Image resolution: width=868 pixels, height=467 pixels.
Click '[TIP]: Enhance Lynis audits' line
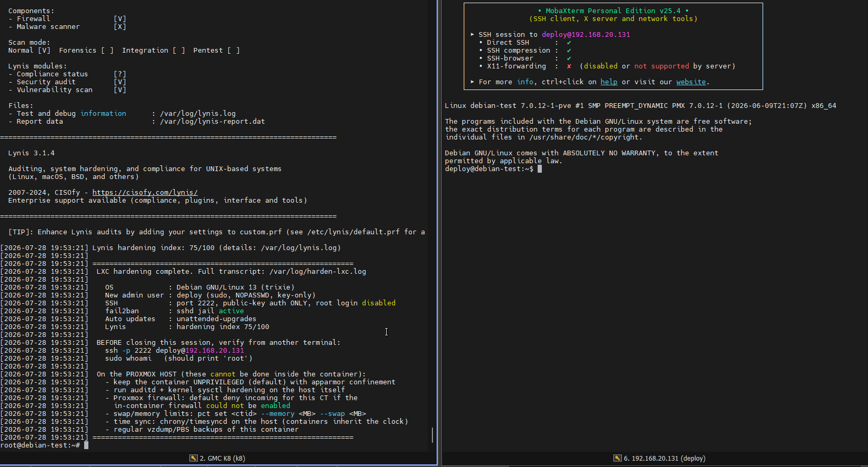coord(217,232)
